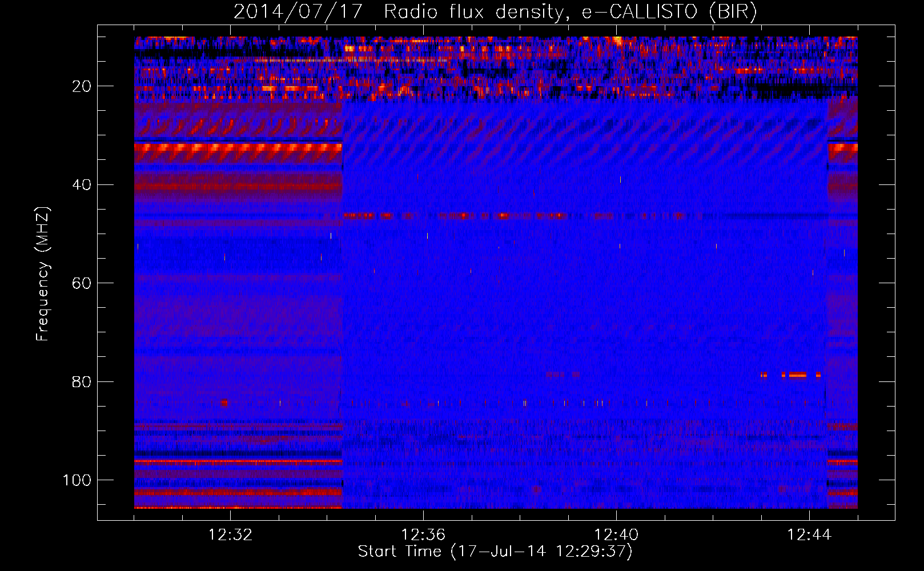Click the plot title "Radio flux density, e-CALLISTO (BIR)"
This screenshot has height=571, width=924.
[x=571, y=11]
